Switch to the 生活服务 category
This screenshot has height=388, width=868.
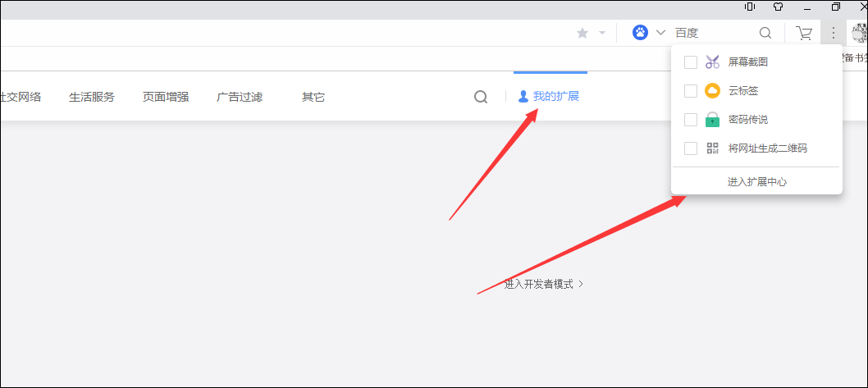click(x=91, y=98)
